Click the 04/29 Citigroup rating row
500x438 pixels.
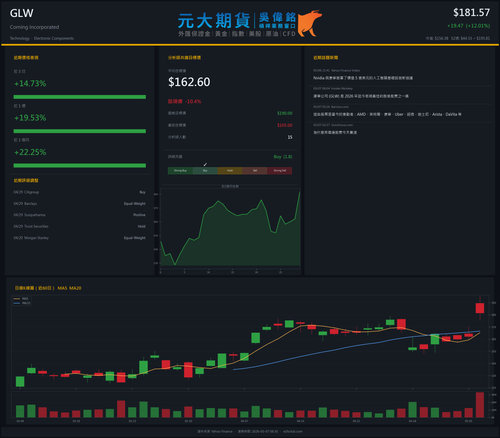pyautogui.click(x=80, y=192)
